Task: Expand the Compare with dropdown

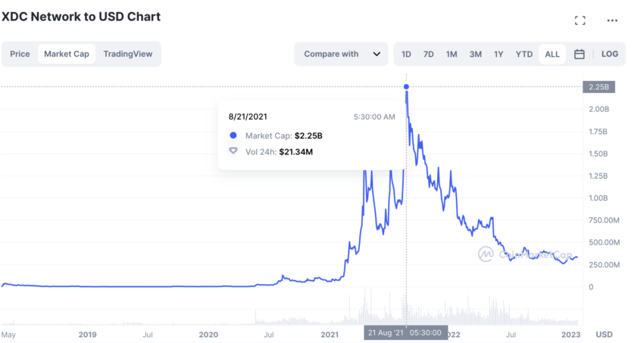Action: click(x=341, y=54)
